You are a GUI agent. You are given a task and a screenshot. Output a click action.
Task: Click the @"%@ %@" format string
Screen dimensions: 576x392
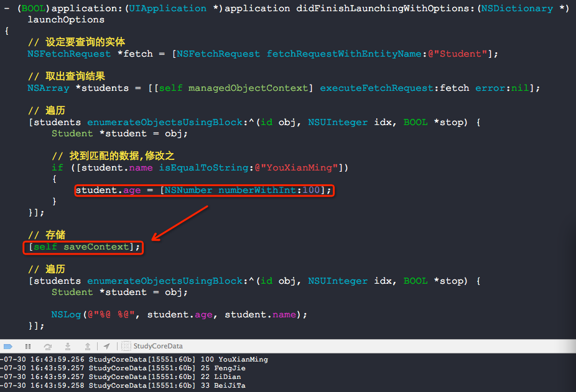(x=111, y=315)
